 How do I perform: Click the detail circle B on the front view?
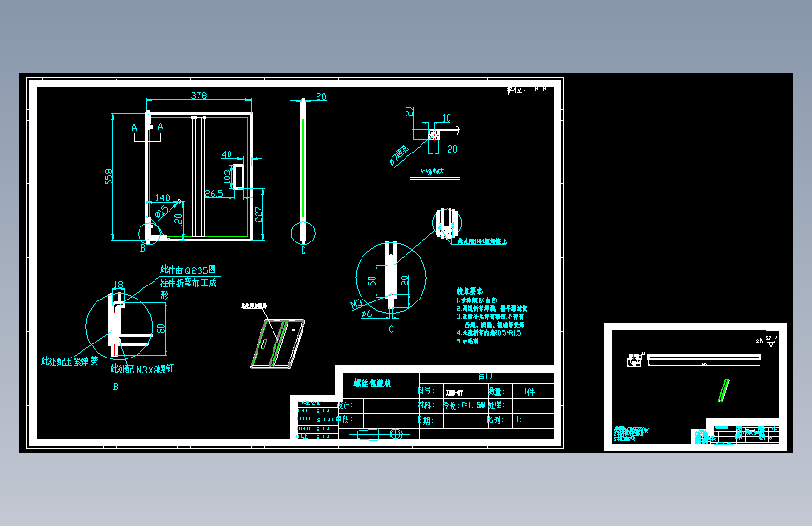[x=150, y=232]
